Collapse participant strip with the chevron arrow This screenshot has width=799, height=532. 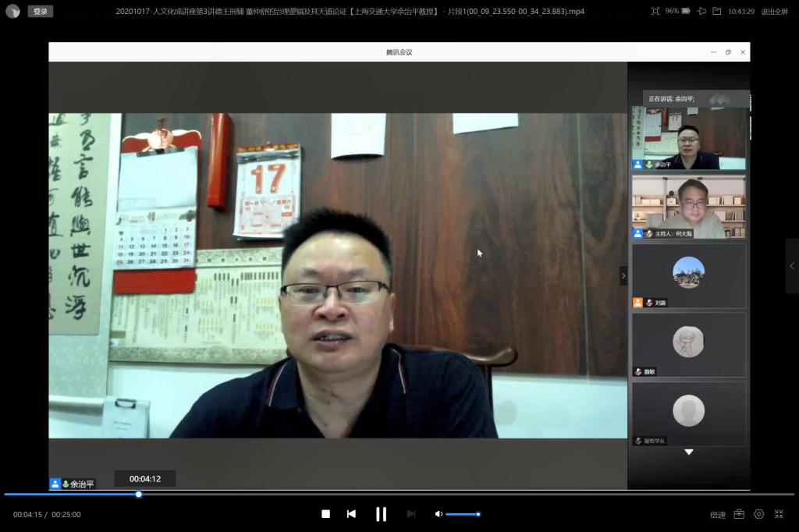pyautogui.click(x=623, y=275)
